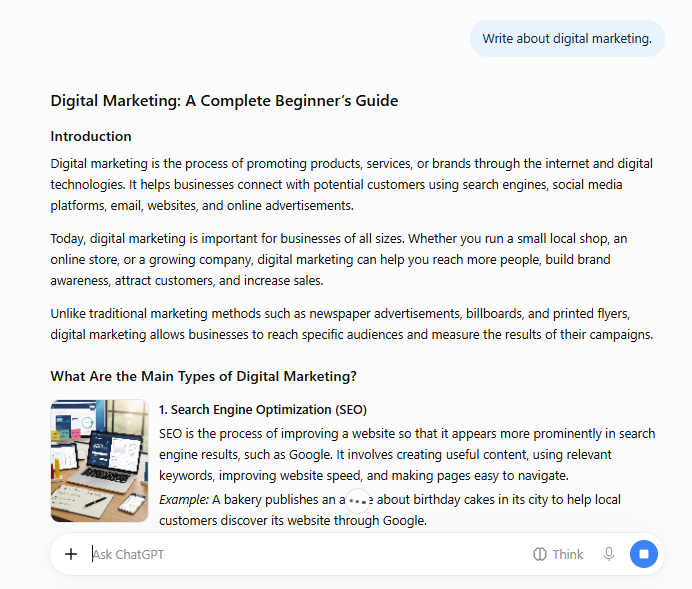Click 'What Are the Main Types of Digital Marketing?' heading
The width and height of the screenshot is (692, 589).
tap(203, 376)
